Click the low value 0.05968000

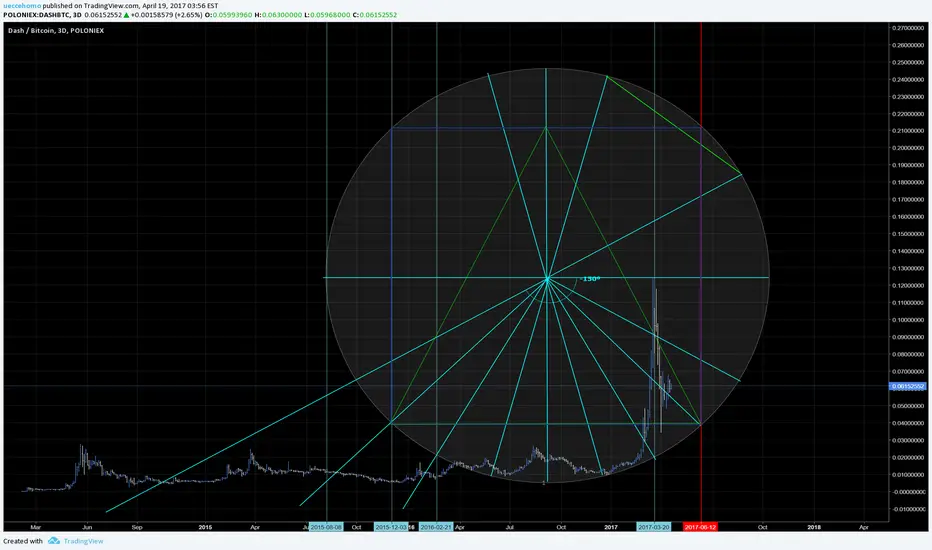(330, 15)
